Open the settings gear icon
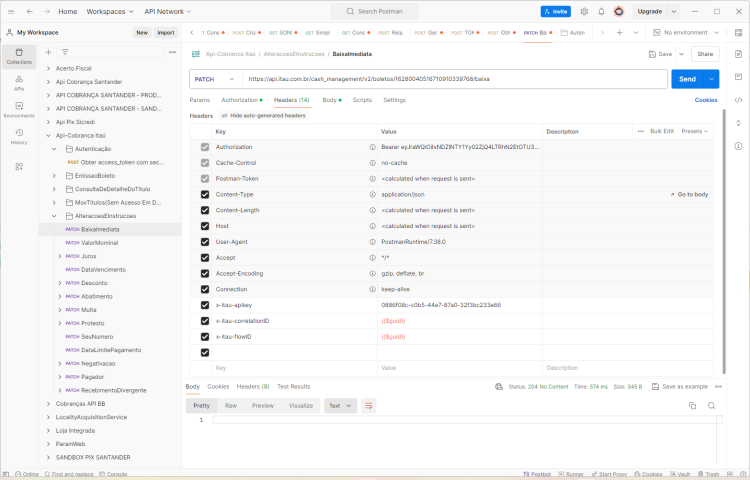 [x=584, y=11]
